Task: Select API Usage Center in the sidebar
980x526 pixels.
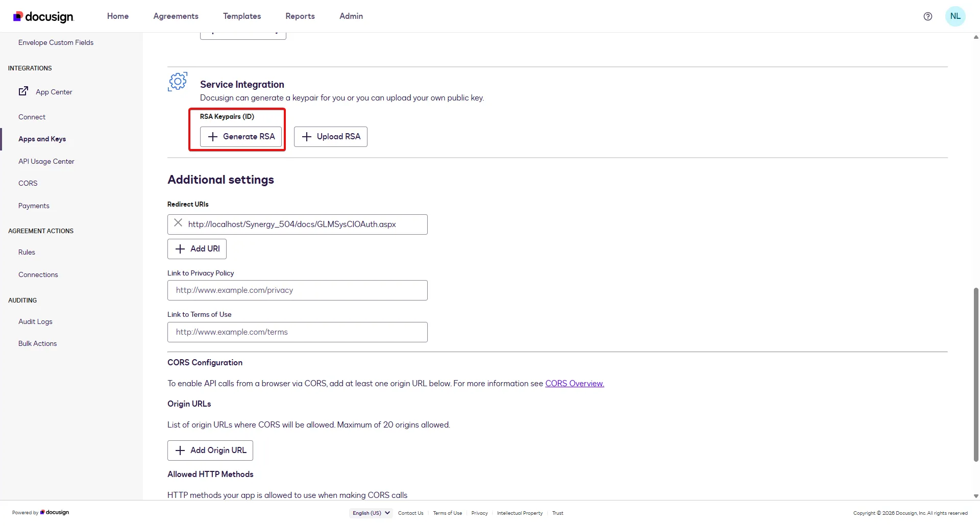Action: (46, 161)
